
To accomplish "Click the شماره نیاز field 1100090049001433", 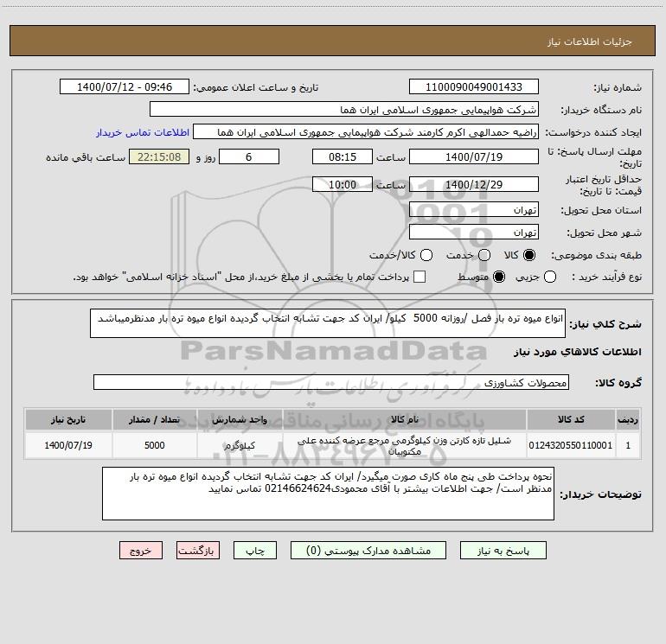I will pos(474,87).
